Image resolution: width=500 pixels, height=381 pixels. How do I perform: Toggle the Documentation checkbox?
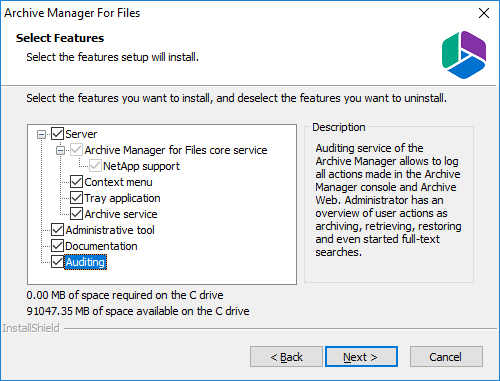pyautogui.click(x=57, y=246)
